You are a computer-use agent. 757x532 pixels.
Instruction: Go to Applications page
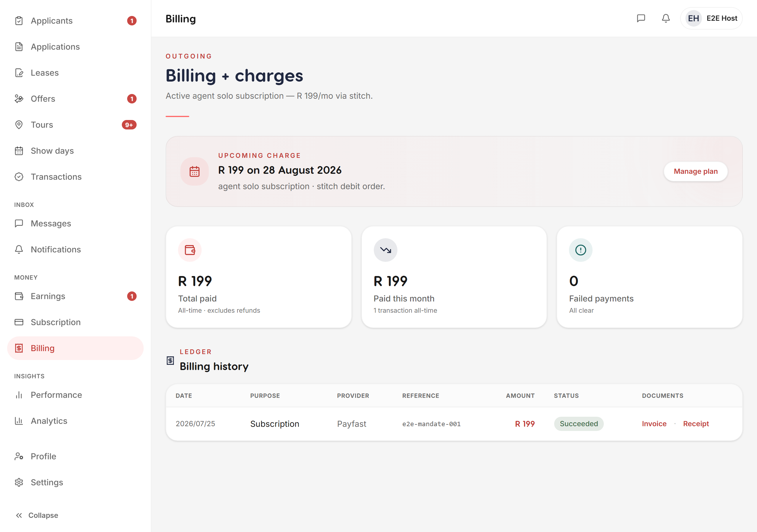75,47
